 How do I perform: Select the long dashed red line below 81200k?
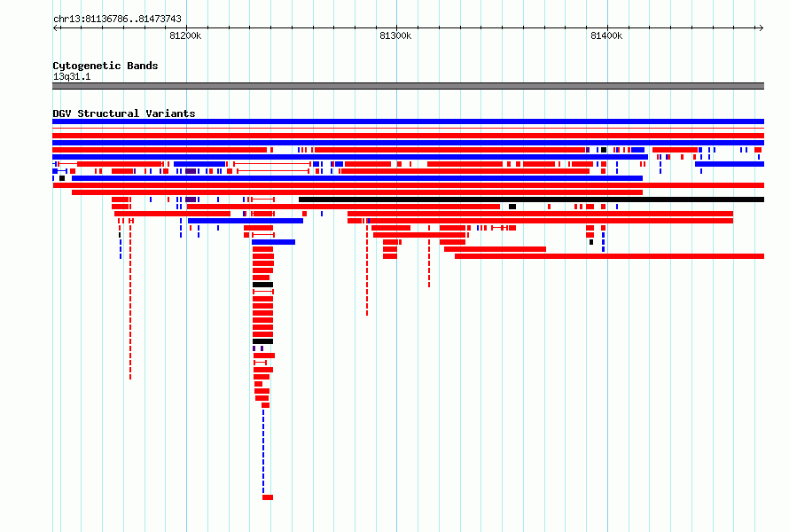tap(130, 302)
